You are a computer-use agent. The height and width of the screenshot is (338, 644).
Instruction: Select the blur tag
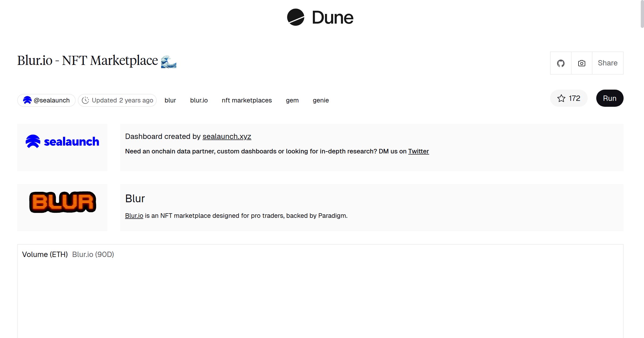(170, 100)
